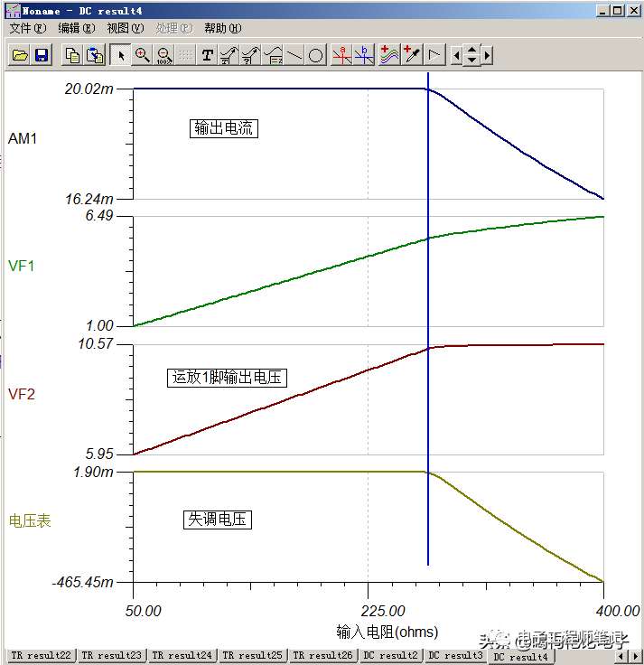Activate the cursor b marker tool
Viewport: 644px width, 665px height.
(x=364, y=55)
